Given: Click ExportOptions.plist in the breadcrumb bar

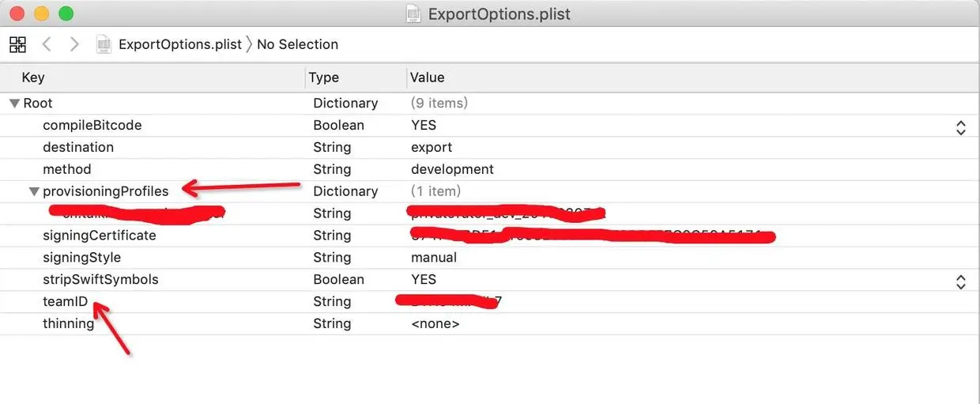Looking at the screenshot, I should click(179, 44).
